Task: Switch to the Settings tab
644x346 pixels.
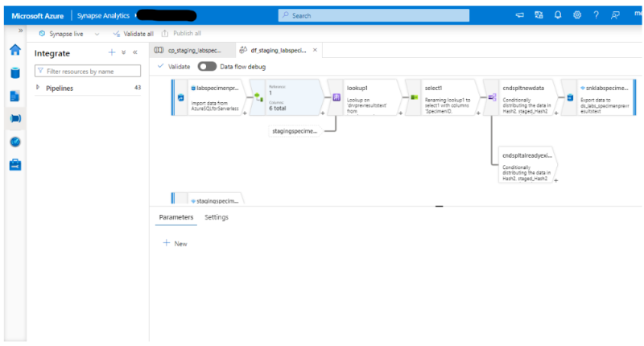Action: 216,217
